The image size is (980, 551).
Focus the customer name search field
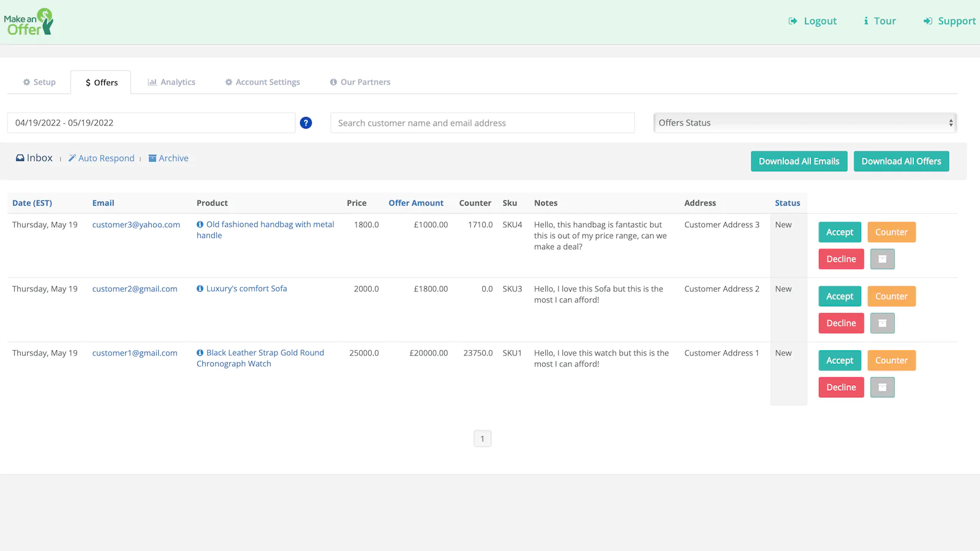coord(482,123)
